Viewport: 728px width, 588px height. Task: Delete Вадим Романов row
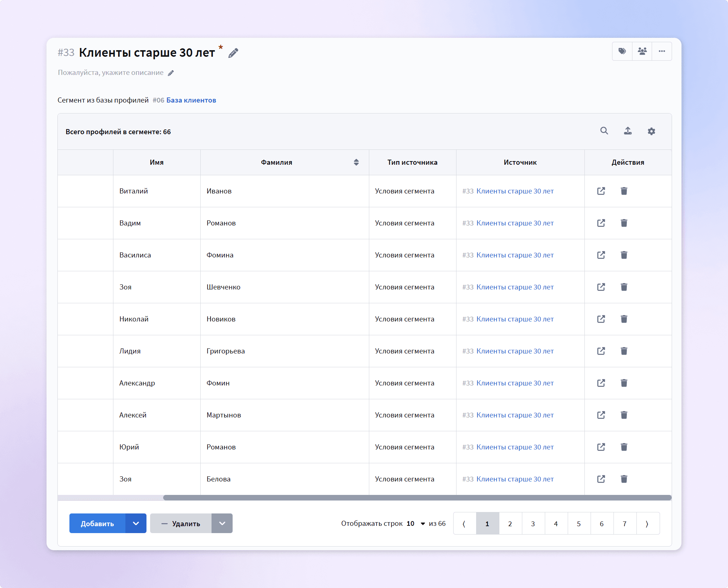point(624,223)
